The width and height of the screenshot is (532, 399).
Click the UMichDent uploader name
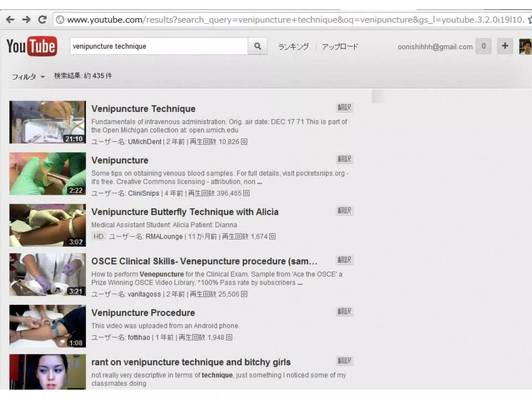click(x=144, y=142)
